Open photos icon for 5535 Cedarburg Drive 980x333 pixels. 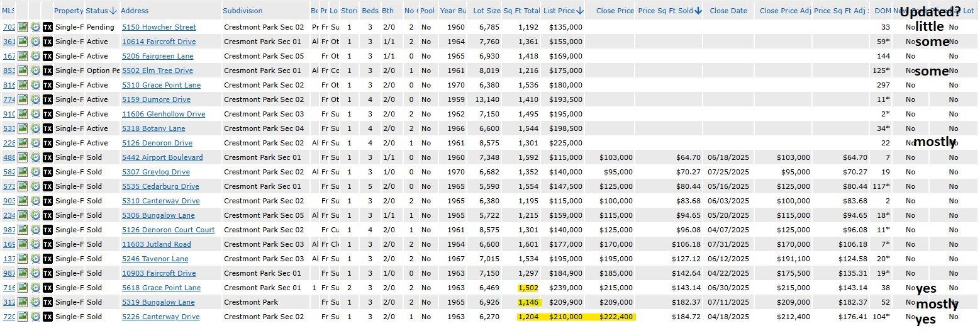tap(23, 186)
